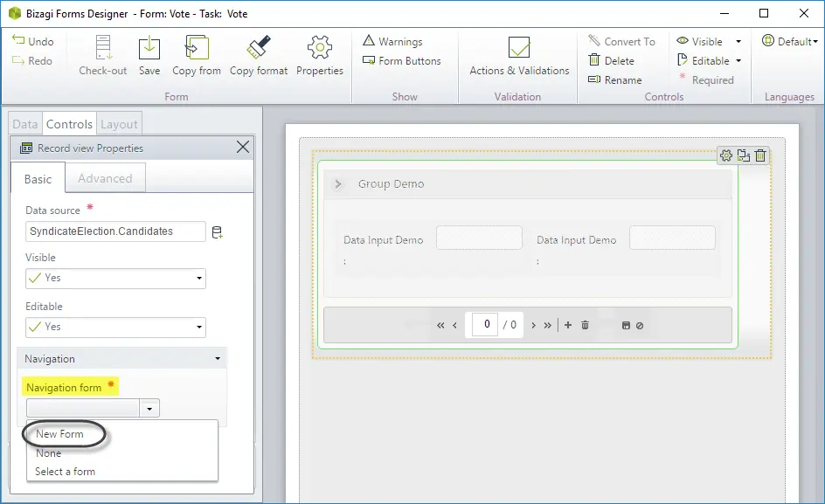Open the Navigation form combo box arrow

coord(149,408)
